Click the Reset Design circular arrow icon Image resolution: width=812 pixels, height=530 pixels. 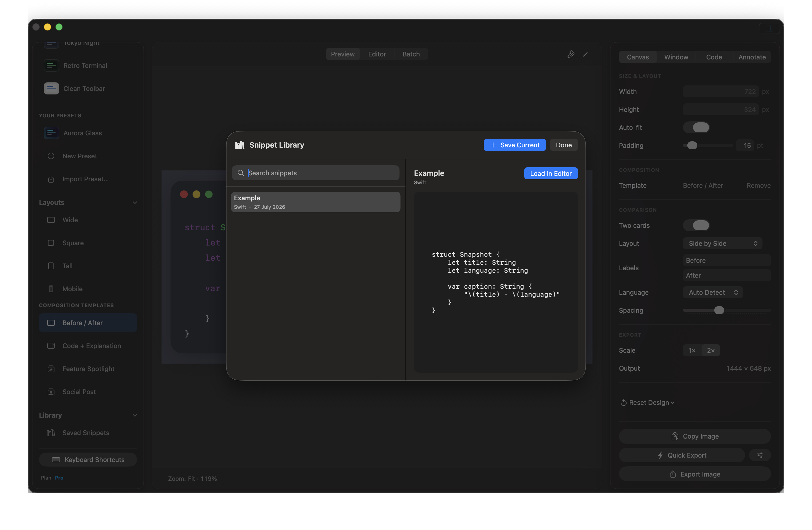click(624, 403)
